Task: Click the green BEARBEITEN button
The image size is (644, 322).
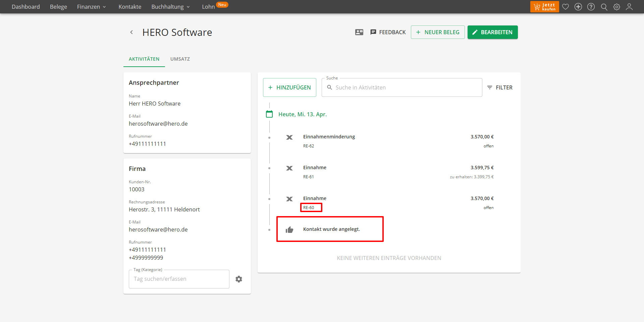Action: (x=493, y=32)
